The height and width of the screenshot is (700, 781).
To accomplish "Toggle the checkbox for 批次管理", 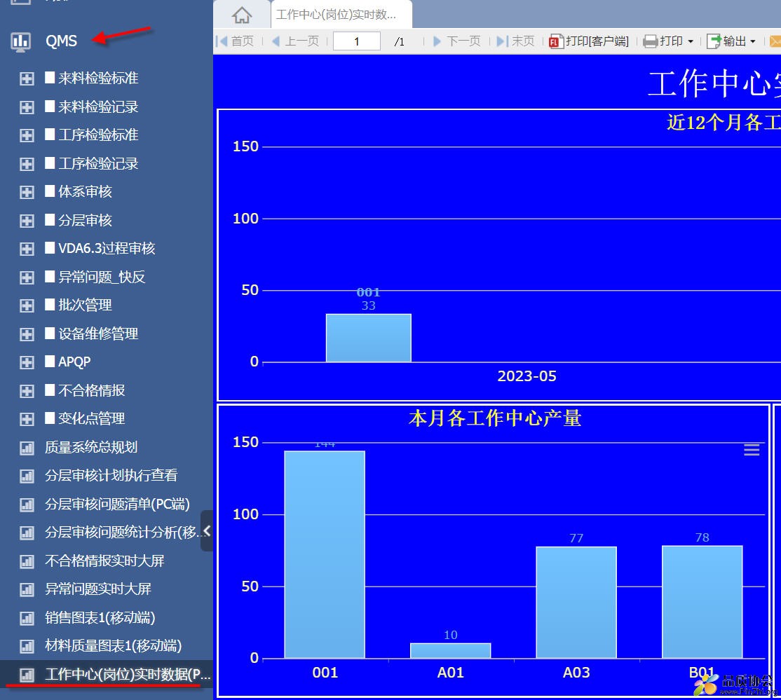I will click(50, 305).
